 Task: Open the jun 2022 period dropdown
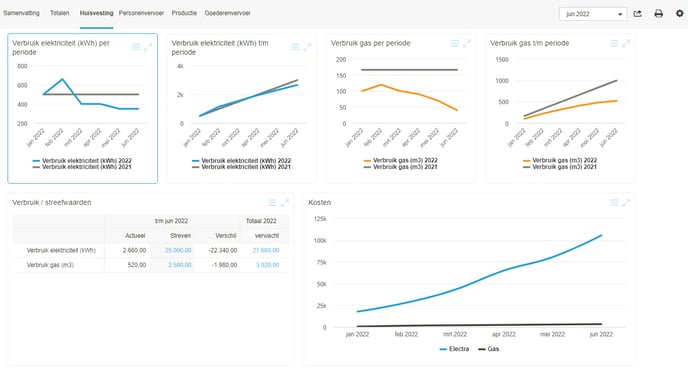click(593, 14)
